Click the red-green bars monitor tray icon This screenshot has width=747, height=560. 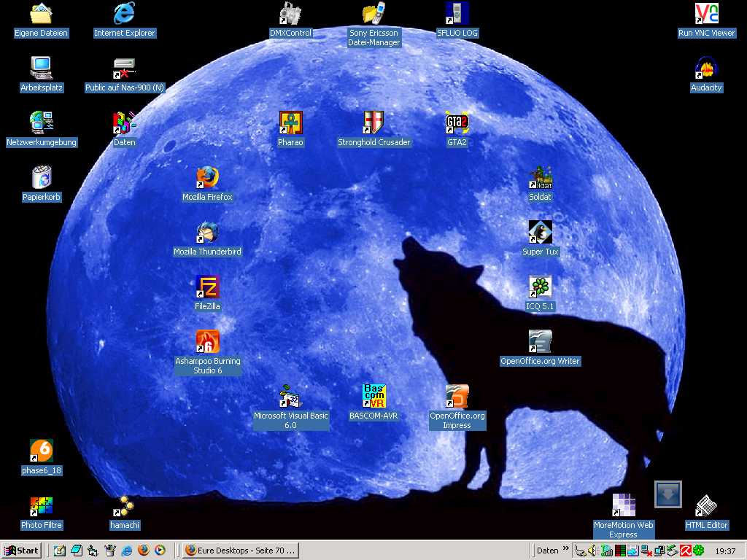pyautogui.click(x=620, y=551)
